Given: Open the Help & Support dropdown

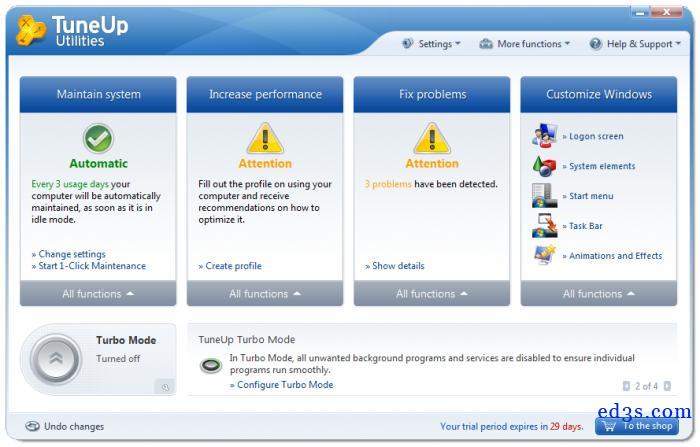Looking at the screenshot, I should (635, 44).
